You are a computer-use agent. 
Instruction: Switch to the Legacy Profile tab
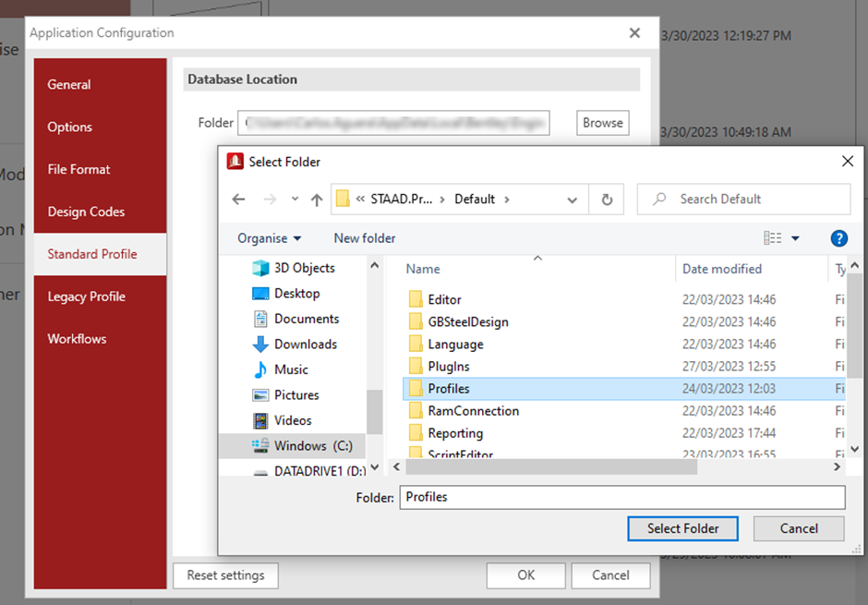pyautogui.click(x=87, y=296)
